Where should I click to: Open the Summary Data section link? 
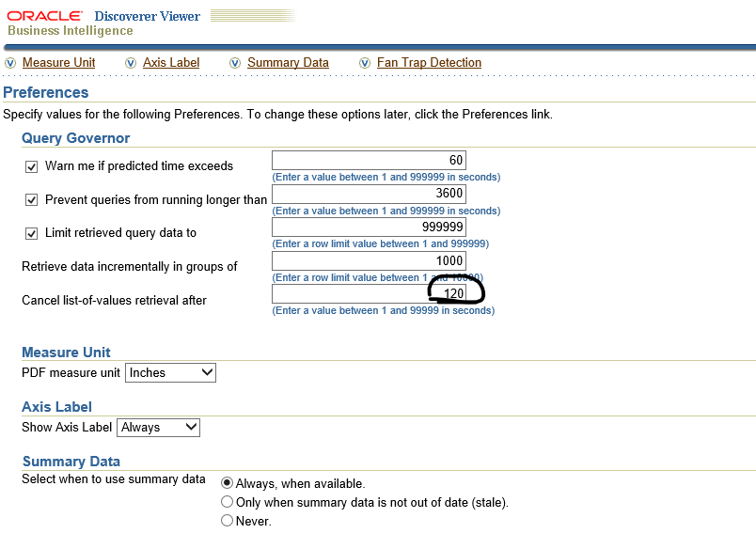coord(288,63)
